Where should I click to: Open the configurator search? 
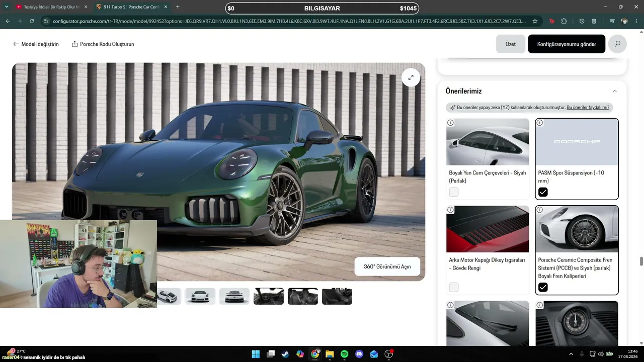coord(617,44)
